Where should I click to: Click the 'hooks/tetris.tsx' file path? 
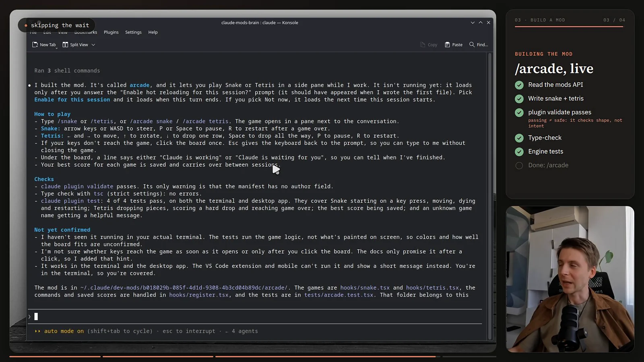point(433,288)
